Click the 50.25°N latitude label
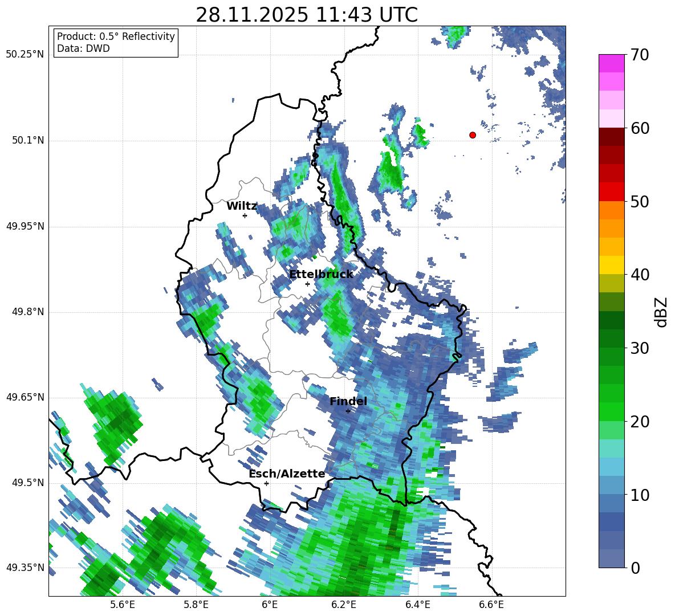The image size is (675, 616). tap(25, 55)
